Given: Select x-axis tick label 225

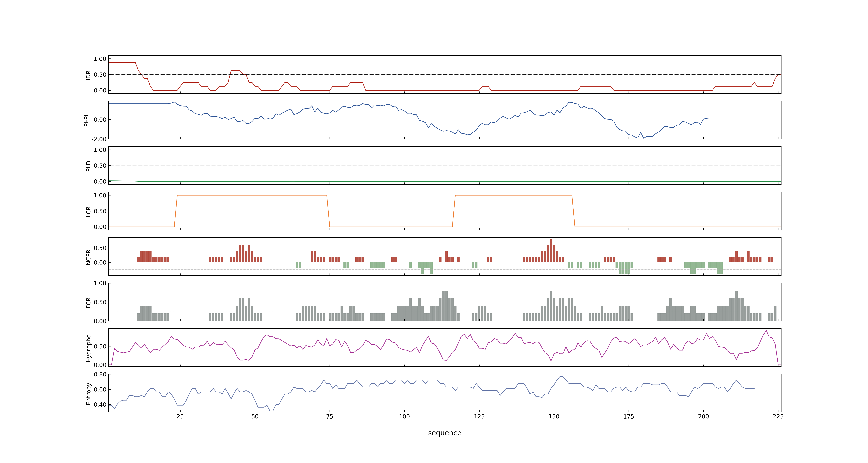Looking at the screenshot, I should click(778, 416).
